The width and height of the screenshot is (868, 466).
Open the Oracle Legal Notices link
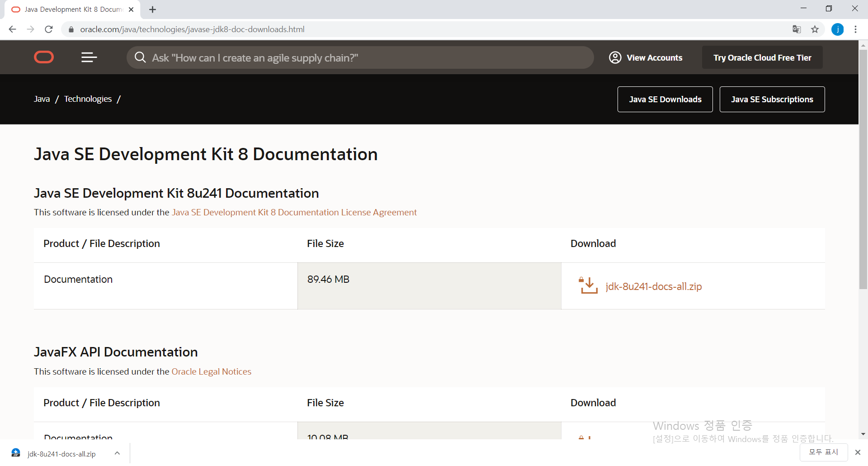(x=211, y=371)
